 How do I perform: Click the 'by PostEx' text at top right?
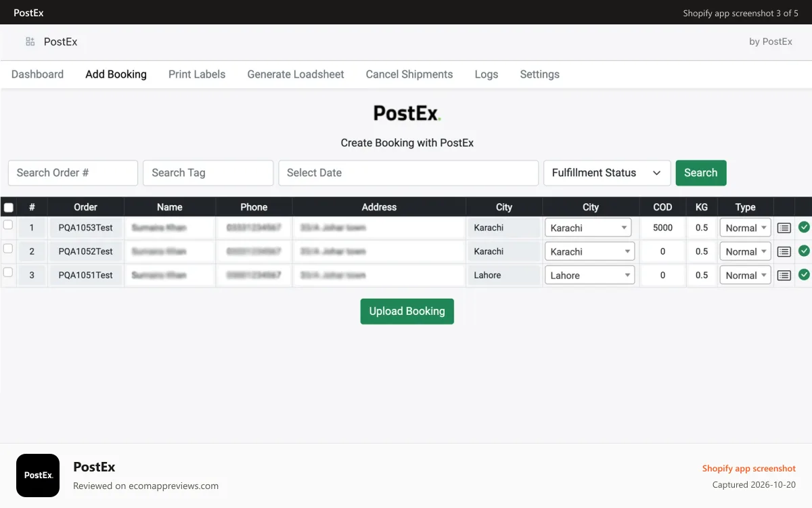pyautogui.click(x=771, y=42)
